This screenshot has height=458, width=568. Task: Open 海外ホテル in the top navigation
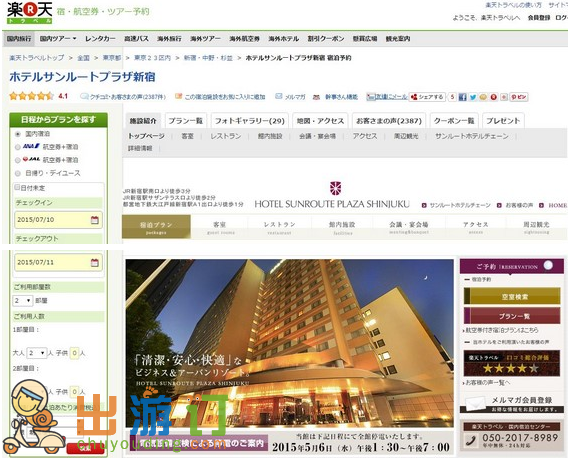pyautogui.click(x=283, y=38)
